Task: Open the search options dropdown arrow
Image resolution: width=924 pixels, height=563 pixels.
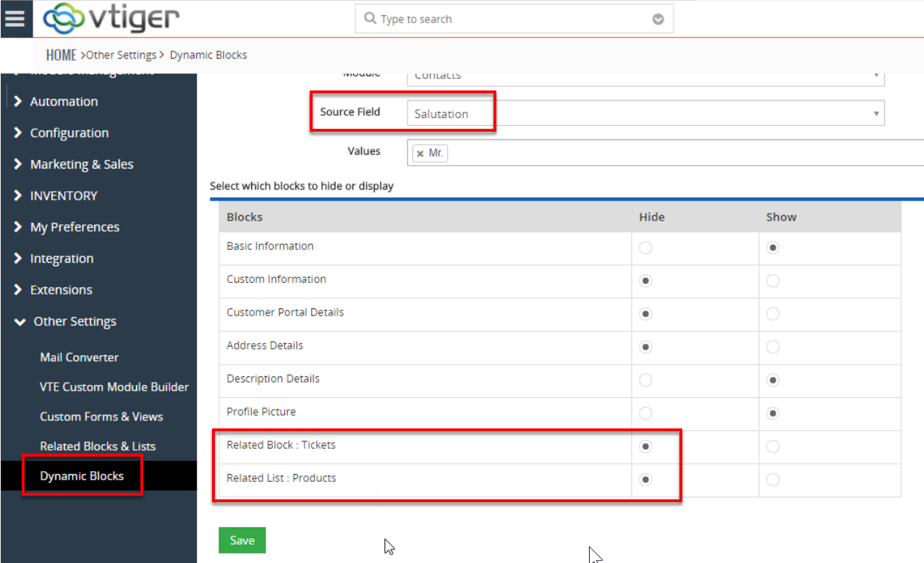Action: click(658, 20)
